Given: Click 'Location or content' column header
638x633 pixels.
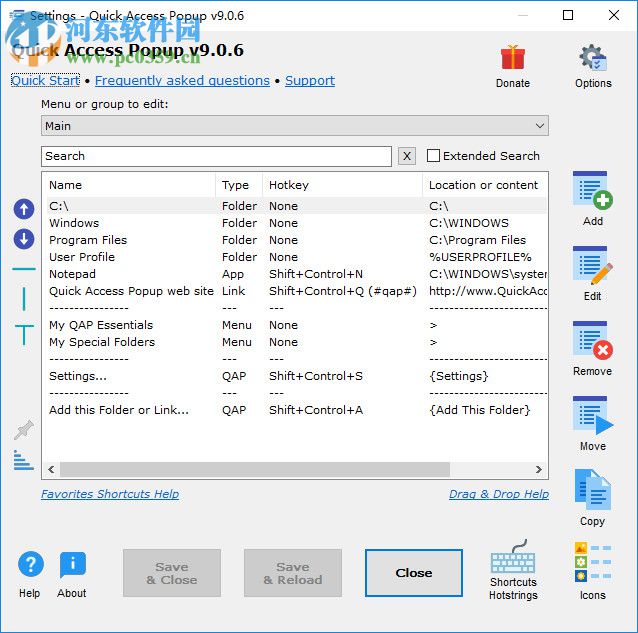Looking at the screenshot, I should pos(485,185).
